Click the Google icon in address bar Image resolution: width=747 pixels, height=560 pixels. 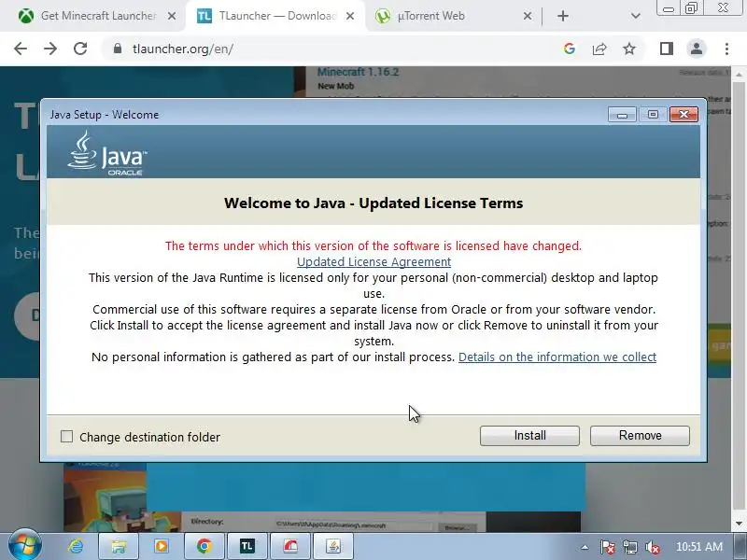570,49
